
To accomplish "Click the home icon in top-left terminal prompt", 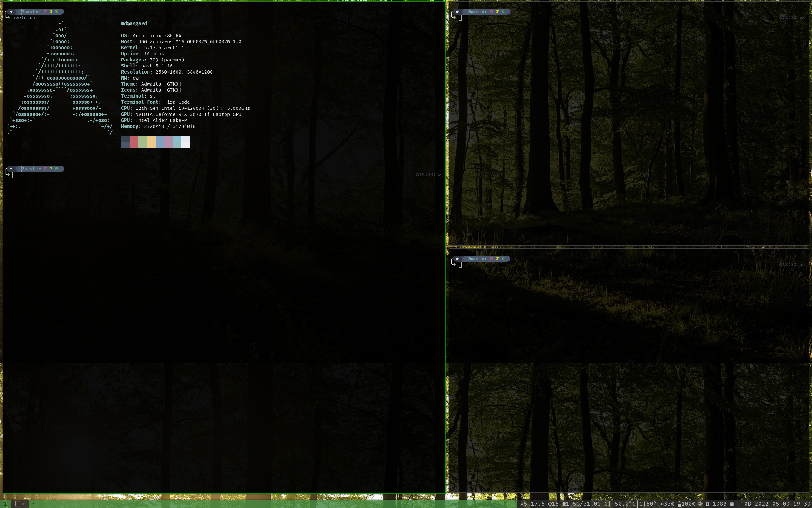I will point(11,11).
